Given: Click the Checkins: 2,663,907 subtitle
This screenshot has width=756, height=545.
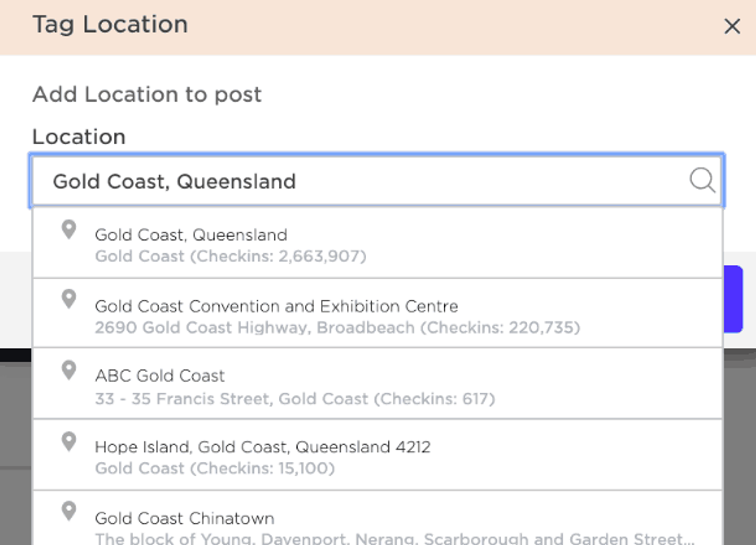Looking at the screenshot, I should point(231,256).
